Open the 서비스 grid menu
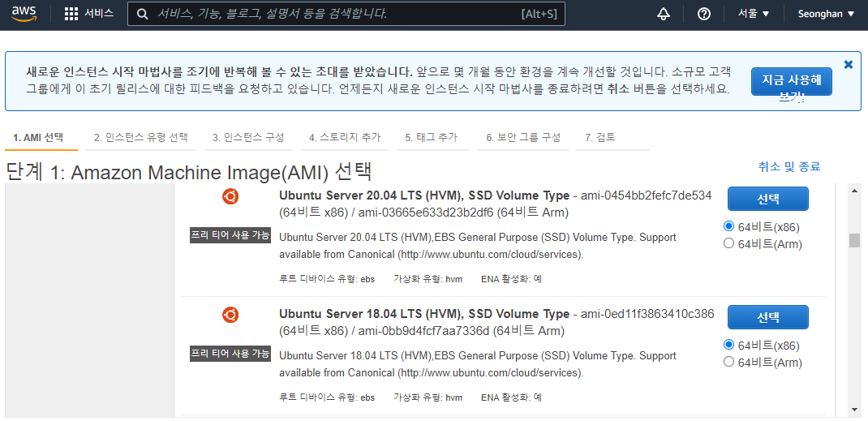The width and height of the screenshot is (868, 421). 88,14
